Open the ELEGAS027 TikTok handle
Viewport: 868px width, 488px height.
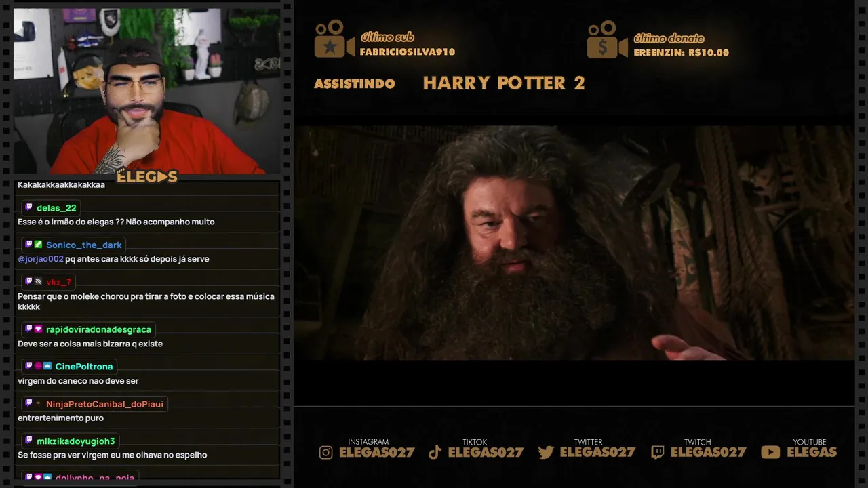tap(486, 452)
